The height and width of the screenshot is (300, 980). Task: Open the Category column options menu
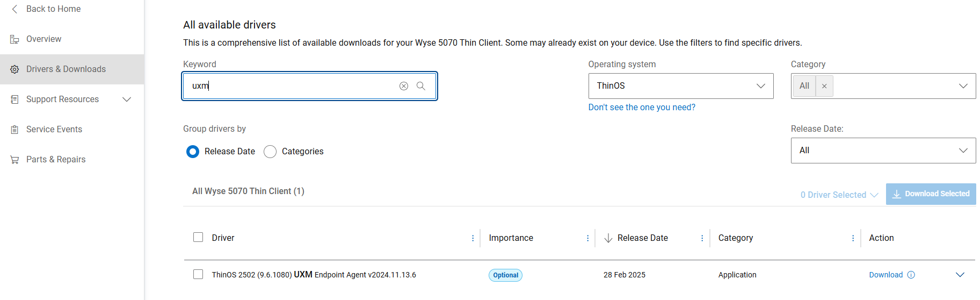[x=853, y=238]
